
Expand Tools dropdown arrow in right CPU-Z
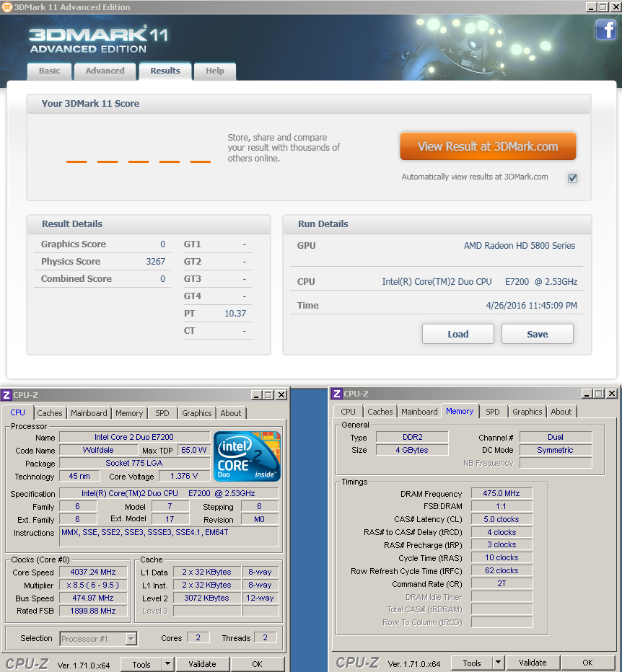pyautogui.click(x=498, y=663)
